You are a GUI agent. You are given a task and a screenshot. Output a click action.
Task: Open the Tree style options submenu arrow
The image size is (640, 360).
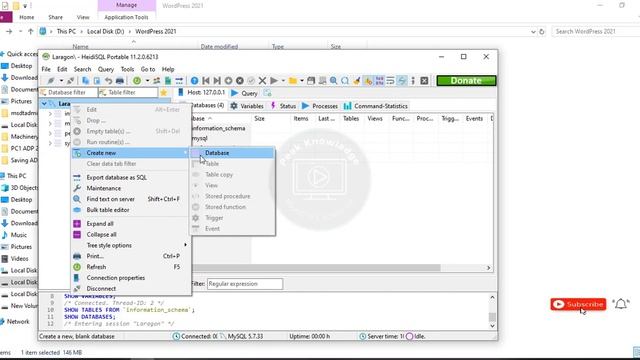pos(185,245)
